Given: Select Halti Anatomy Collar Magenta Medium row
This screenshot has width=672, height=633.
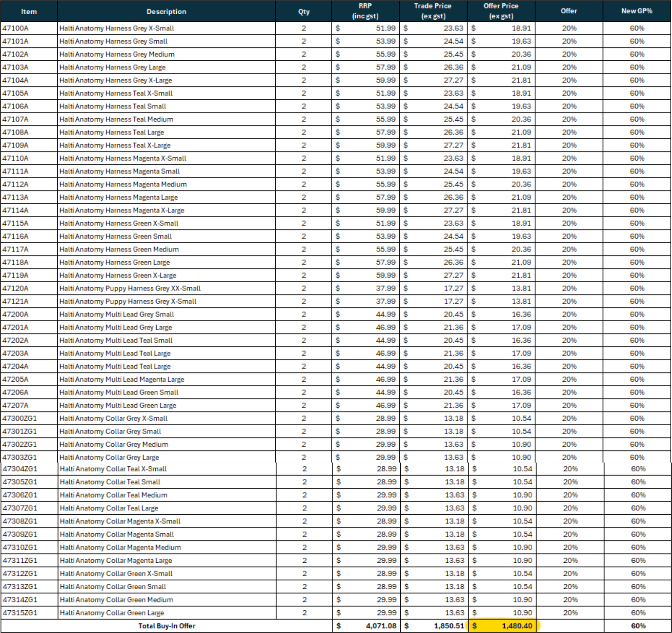Looking at the screenshot, I should tap(336, 547).
